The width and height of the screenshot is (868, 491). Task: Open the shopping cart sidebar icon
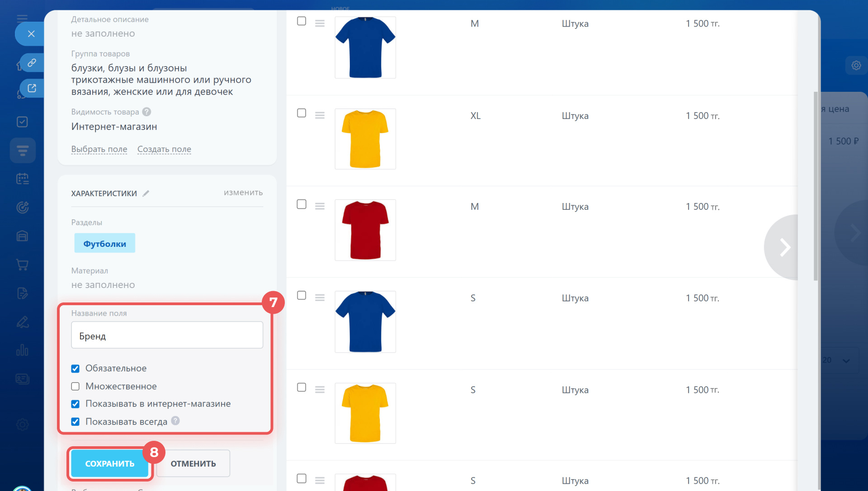[x=22, y=264]
